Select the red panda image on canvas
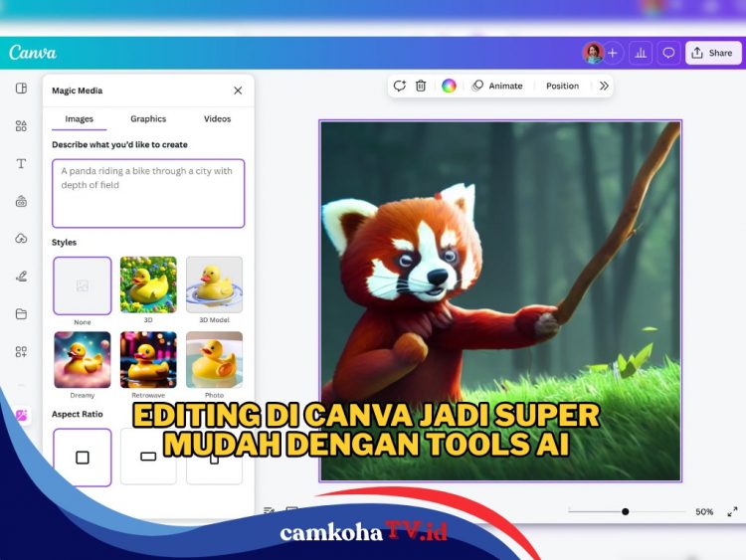 [x=500, y=300]
